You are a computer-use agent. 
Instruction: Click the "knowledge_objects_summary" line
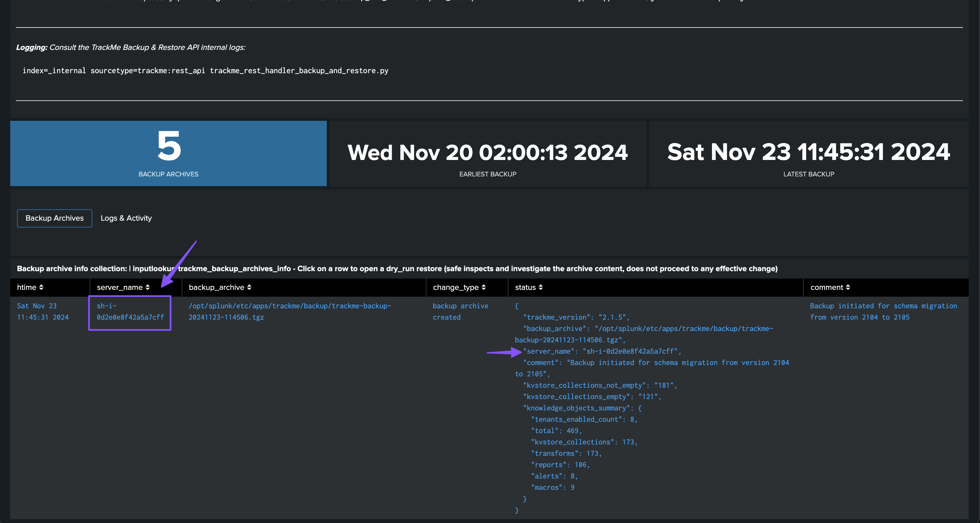point(583,408)
